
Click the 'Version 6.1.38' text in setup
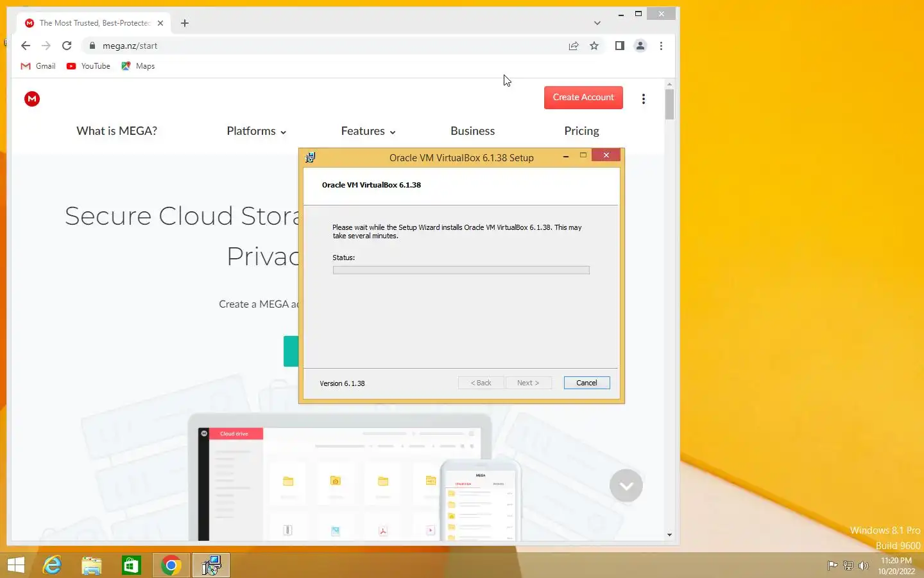[342, 383]
